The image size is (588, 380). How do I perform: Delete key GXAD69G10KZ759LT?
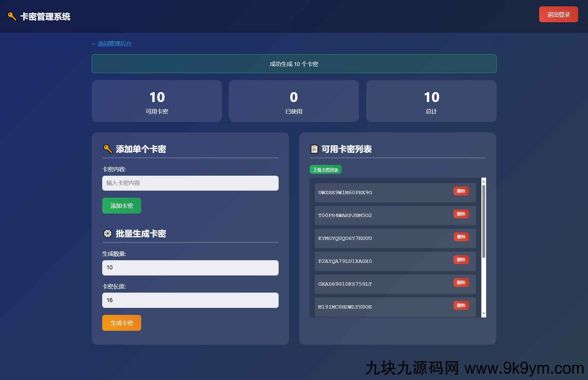(x=461, y=282)
